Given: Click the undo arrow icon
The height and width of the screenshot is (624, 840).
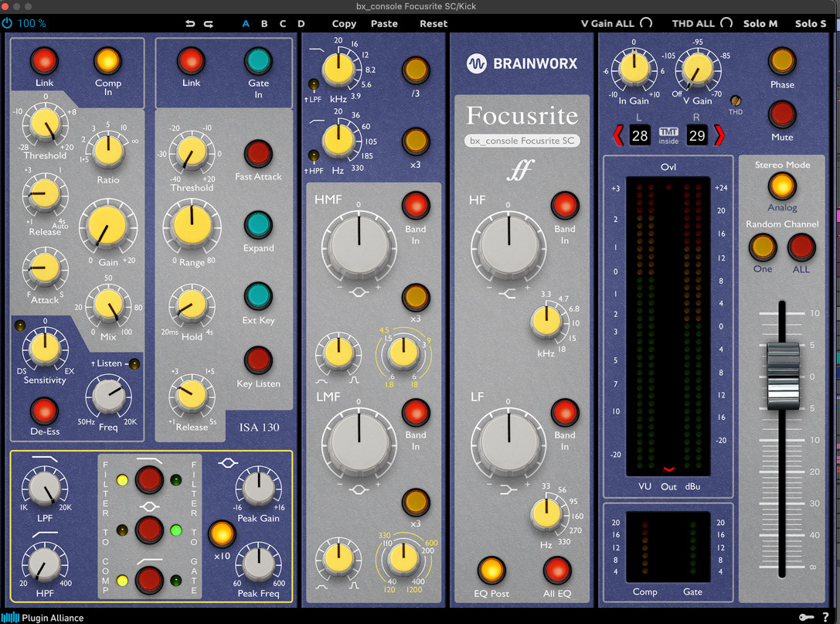Looking at the screenshot, I should 190,24.
